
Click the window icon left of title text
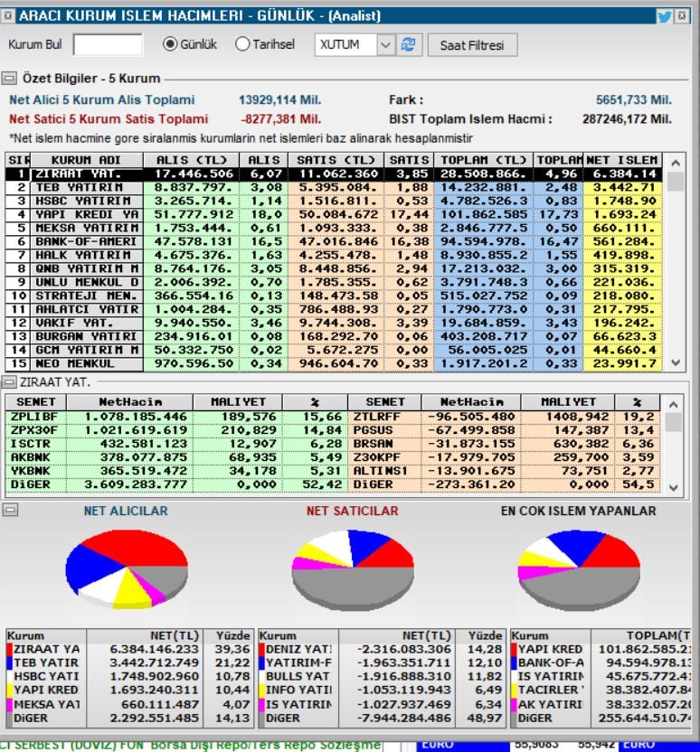click(7, 16)
